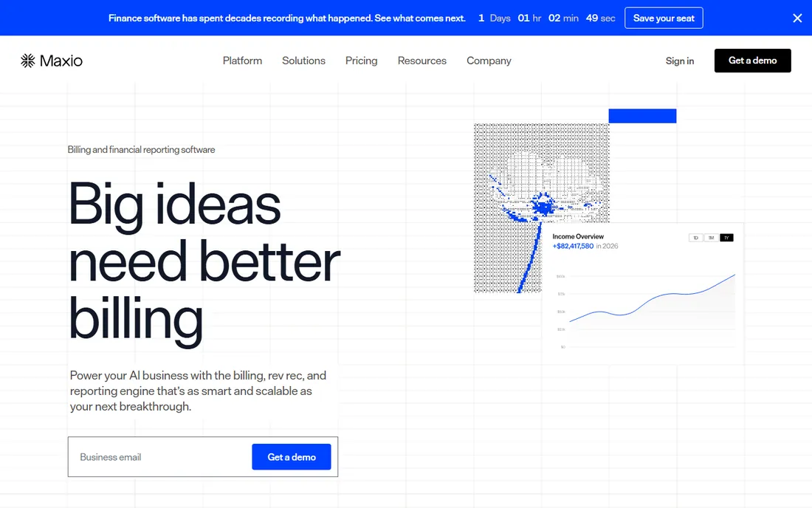
Task: Select the 1M range in Income Overview
Action: [x=711, y=238]
